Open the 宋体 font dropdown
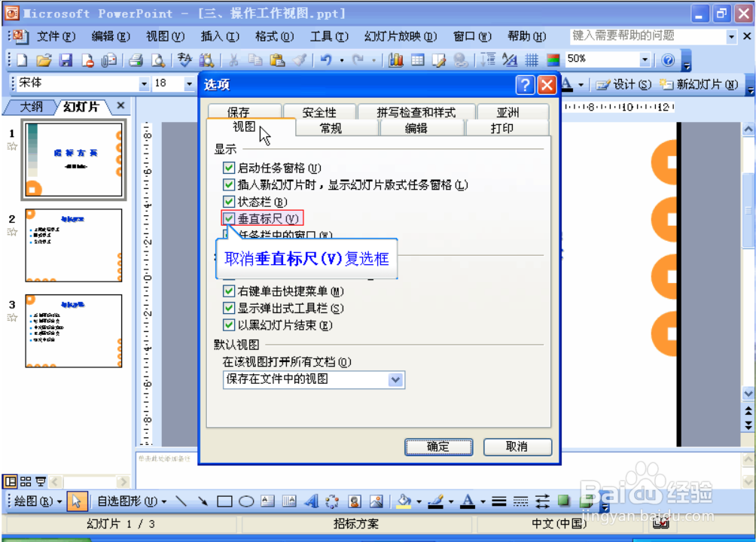Image resolution: width=756 pixels, height=542 pixels. coord(144,84)
